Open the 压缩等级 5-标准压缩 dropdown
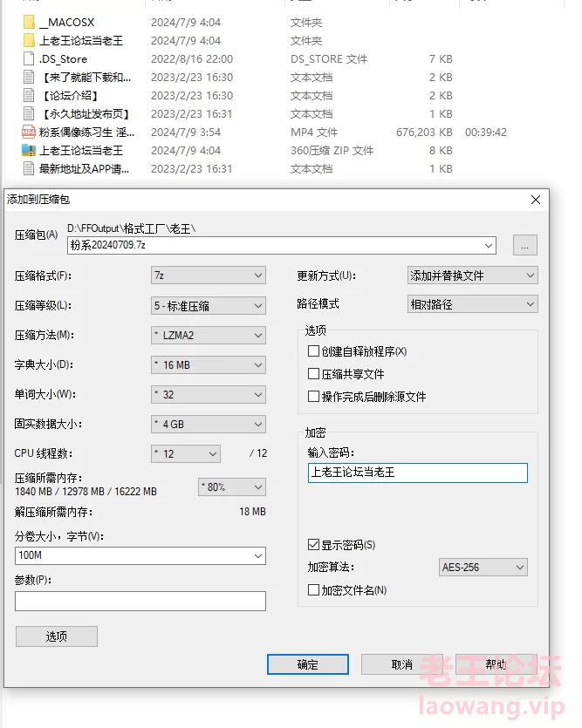 pyautogui.click(x=209, y=306)
